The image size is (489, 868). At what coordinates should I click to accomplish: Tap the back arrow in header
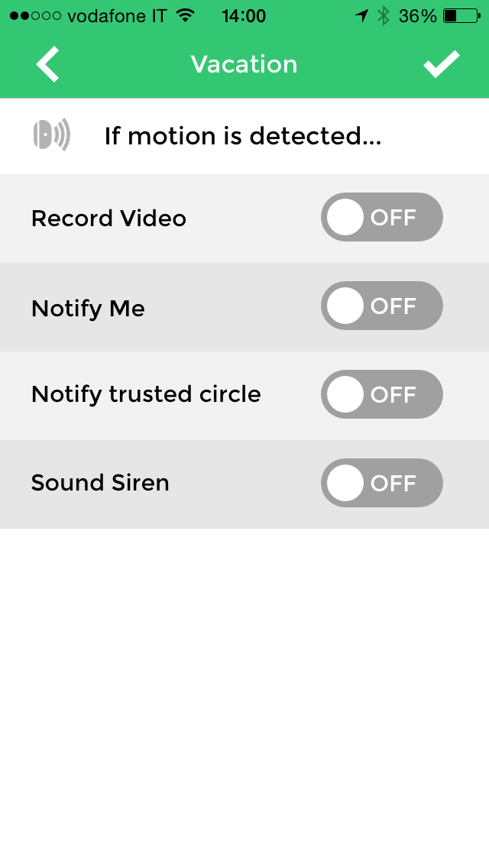coord(47,64)
